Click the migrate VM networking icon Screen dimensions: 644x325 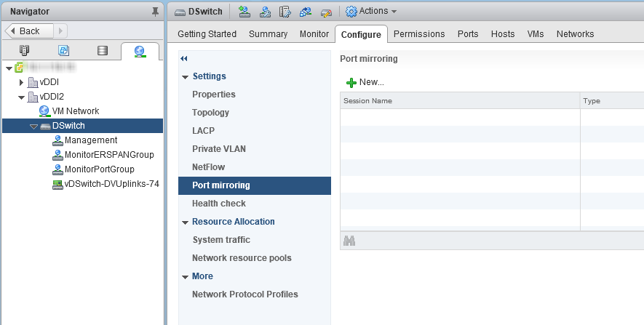[306, 11]
